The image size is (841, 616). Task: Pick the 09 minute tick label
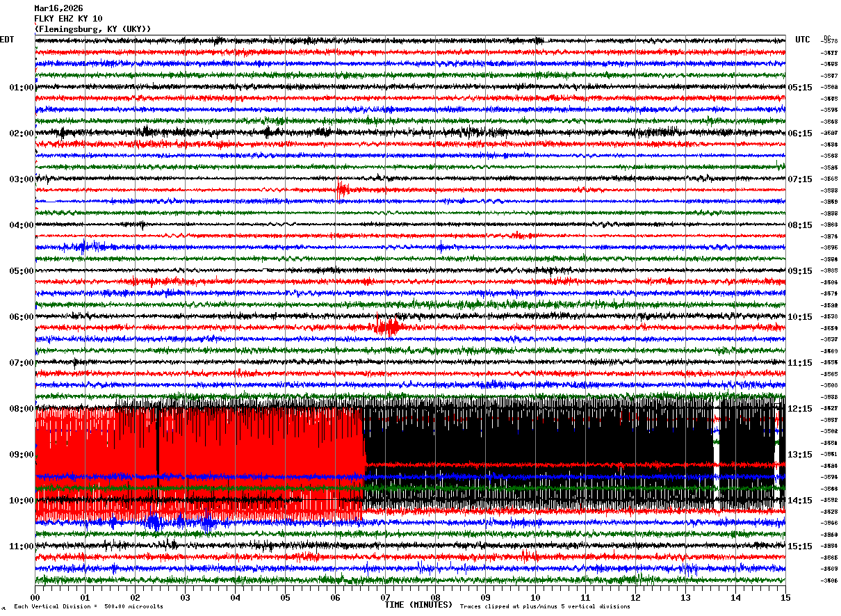(x=485, y=598)
